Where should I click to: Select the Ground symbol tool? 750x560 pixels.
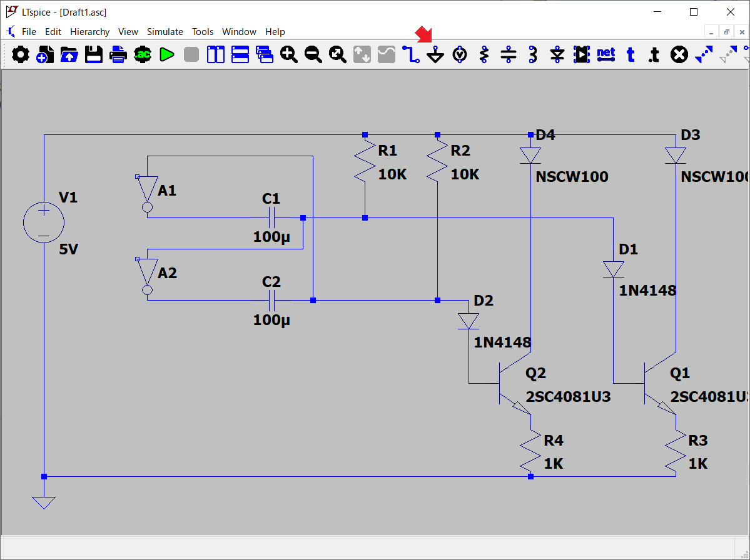[x=435, y=56]
